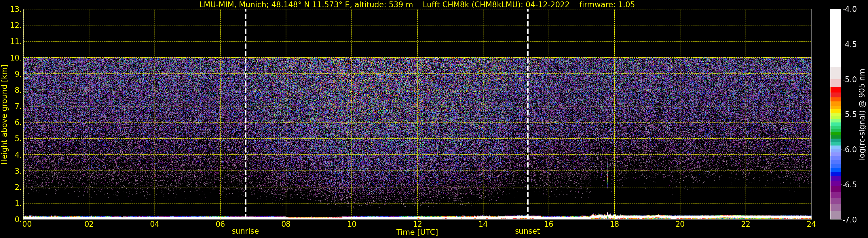Click the "-4.0" colorbar tick value
Image resolution: width=868 pixels, height=238 pixels.
(x=849, y=9)
